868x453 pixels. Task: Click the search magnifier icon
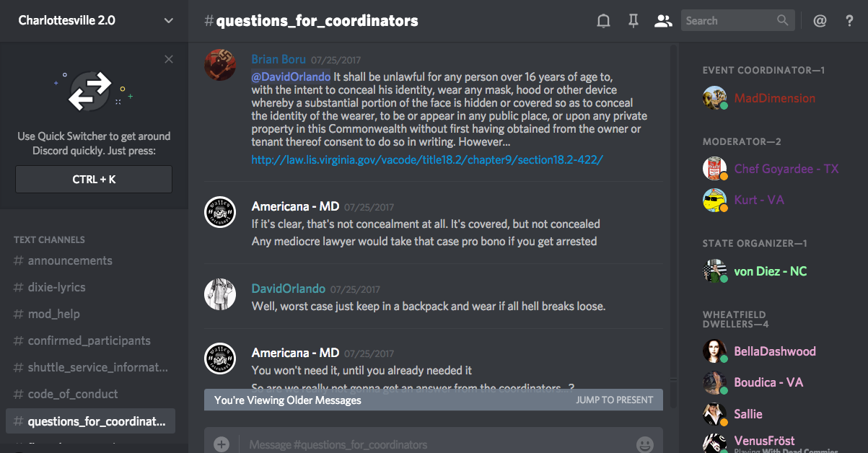point(783,21)
